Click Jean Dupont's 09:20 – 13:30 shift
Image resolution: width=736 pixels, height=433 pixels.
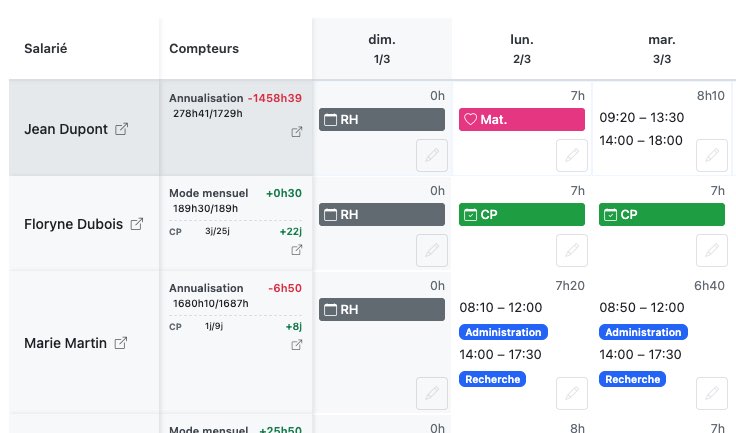pos(641,117)
